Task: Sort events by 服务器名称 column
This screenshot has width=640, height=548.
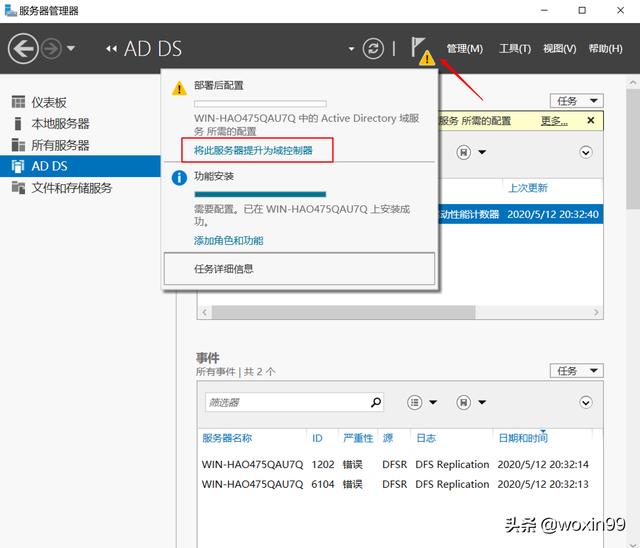Action: coord(227,438)
